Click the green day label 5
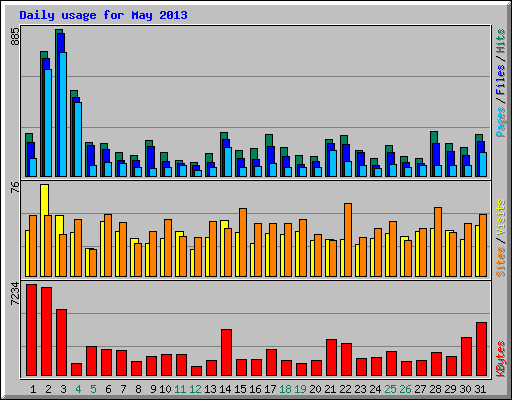The height and width of the screenshot is (400, 512). point(93,389)
